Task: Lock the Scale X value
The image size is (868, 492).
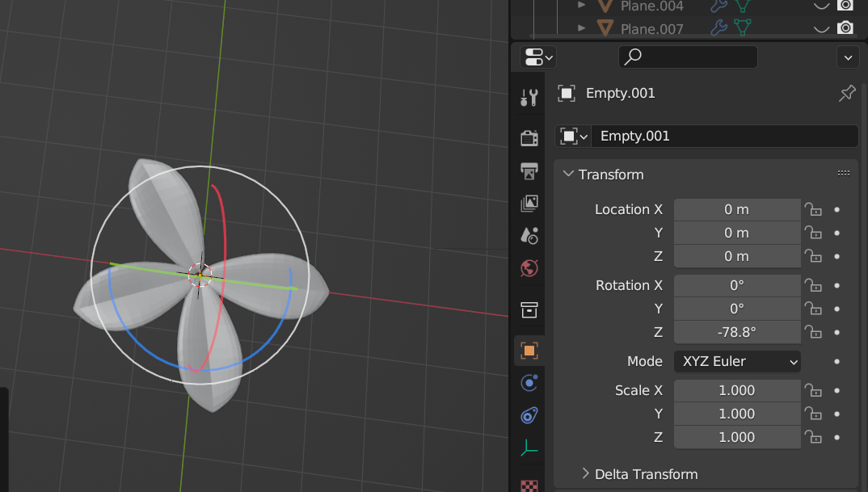Action: 813,390
